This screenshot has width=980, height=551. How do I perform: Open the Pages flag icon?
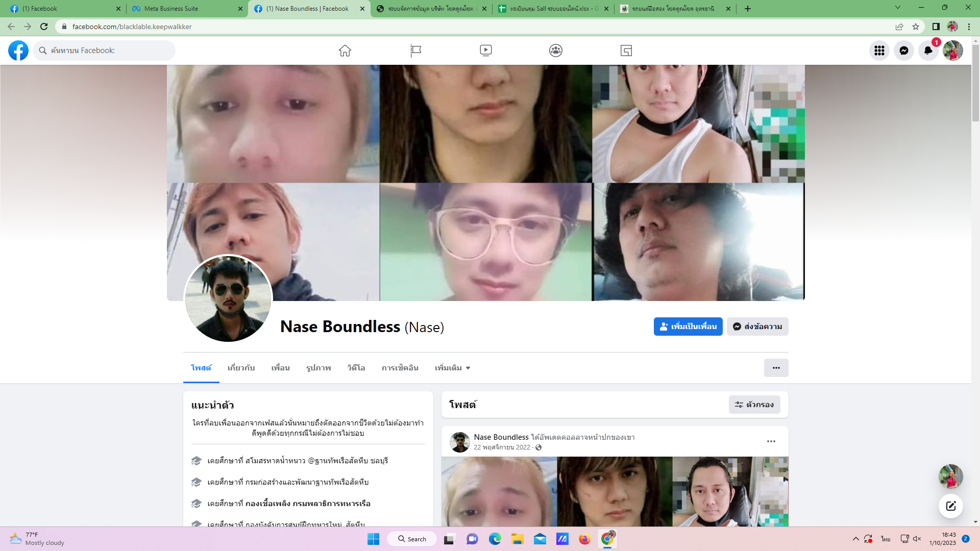click(x=415, y=51)
